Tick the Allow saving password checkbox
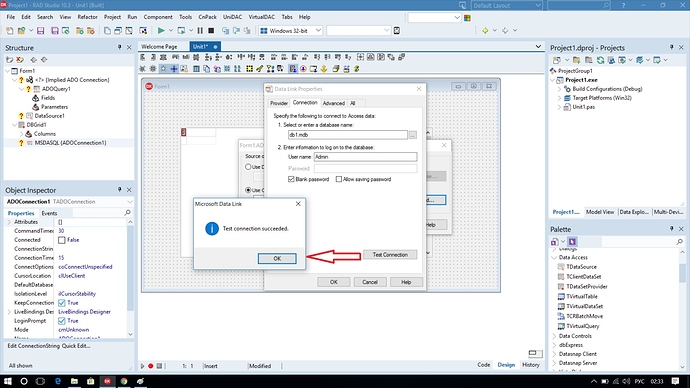 click(338, 179)
